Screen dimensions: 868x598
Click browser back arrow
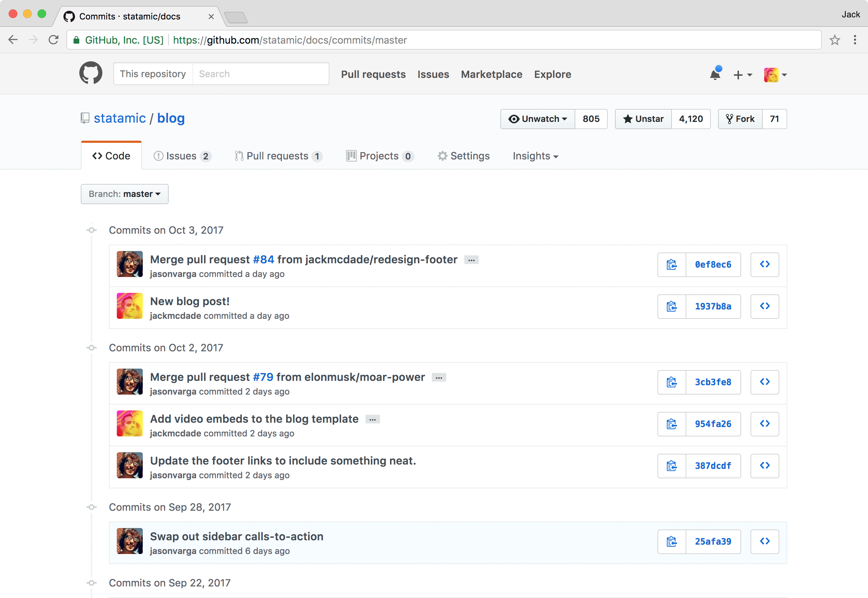(x=13, y=40)
